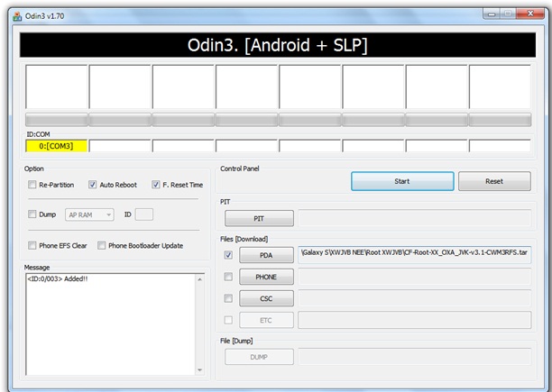Uncheck the PDA file checkbox
The image size is (552, 392).
(x=228, y=255)
